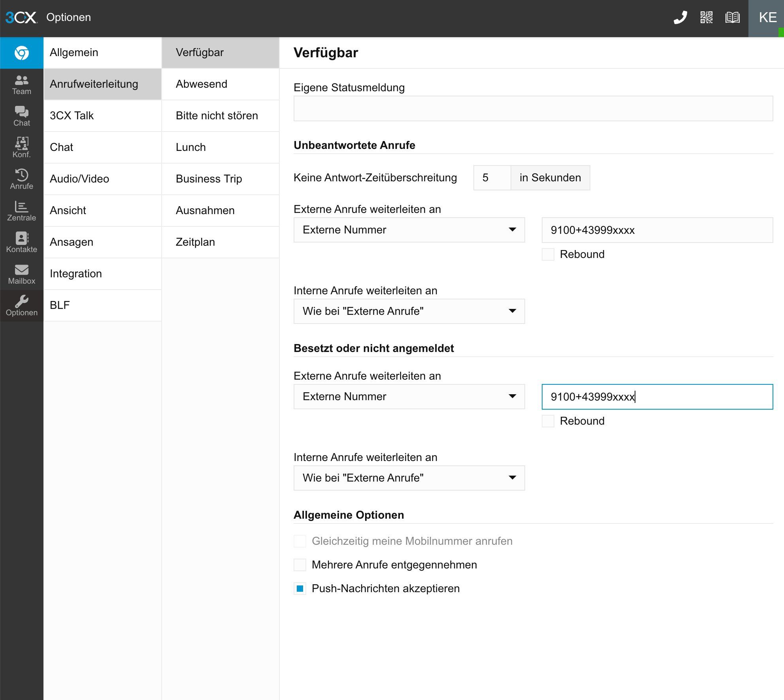Open the 3CX Talk settings section

tap(102, 116)
